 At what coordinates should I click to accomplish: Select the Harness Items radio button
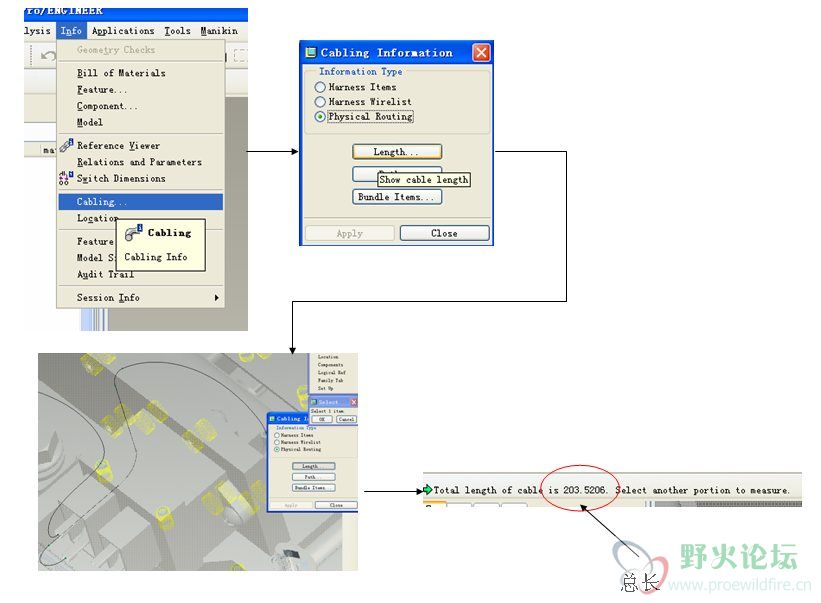320,87
